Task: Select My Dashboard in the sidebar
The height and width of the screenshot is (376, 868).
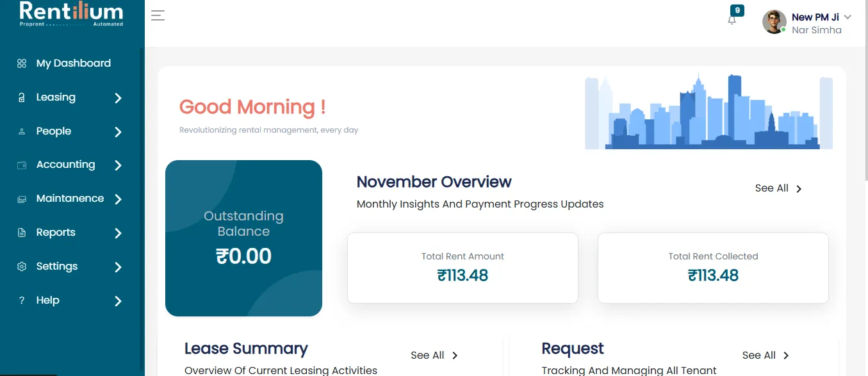Action: [x=72, y=63]
